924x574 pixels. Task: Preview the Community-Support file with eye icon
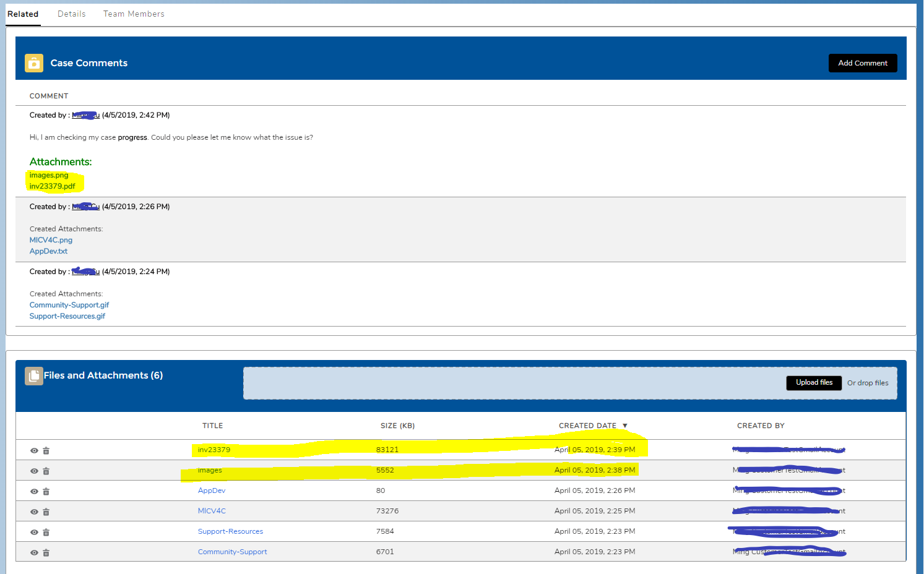pos(35,553)
